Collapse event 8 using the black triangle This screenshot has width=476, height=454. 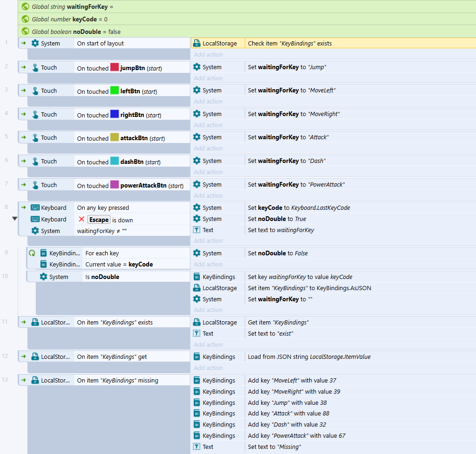tap(14, 219)
